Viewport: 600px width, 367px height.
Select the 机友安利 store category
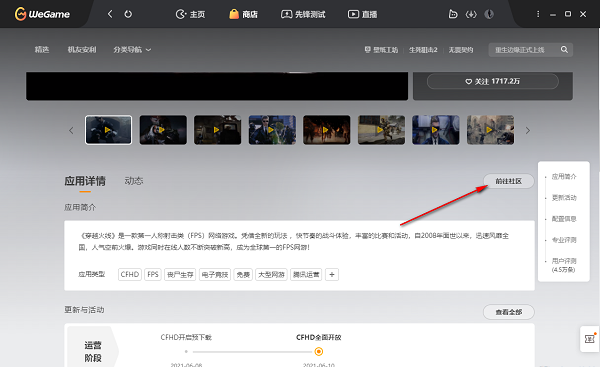tap(82, 49)
